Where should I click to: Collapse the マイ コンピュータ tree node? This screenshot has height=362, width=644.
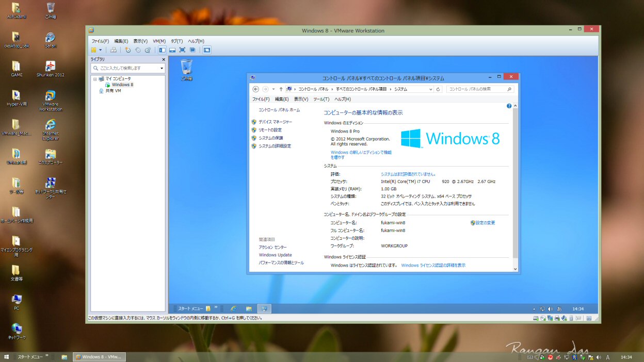(95, 79)
